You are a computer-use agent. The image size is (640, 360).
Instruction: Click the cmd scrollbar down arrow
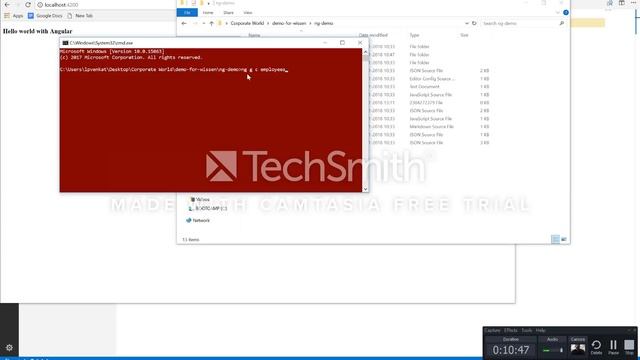pyautogui.click(x=365, y=189)
